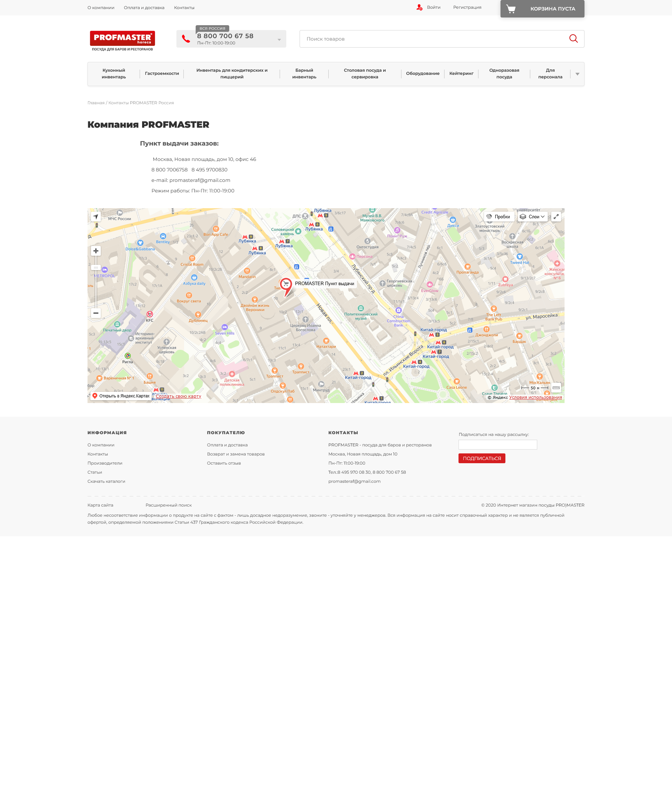
Task: Click the Пропаганда marker on the map
Action: coord(468,267)
